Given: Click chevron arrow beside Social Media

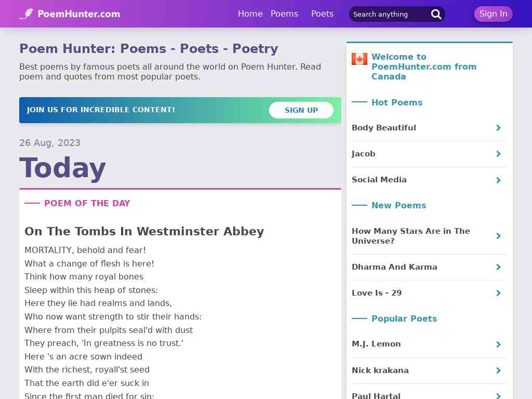Looking at the screenshot, I should (498, 180).
